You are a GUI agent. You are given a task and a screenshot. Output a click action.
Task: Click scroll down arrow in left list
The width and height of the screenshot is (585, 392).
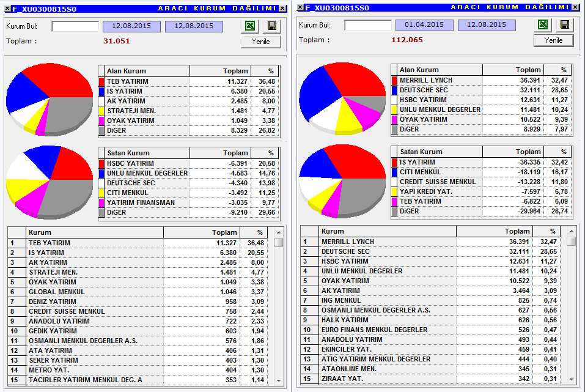click(279, 380)
